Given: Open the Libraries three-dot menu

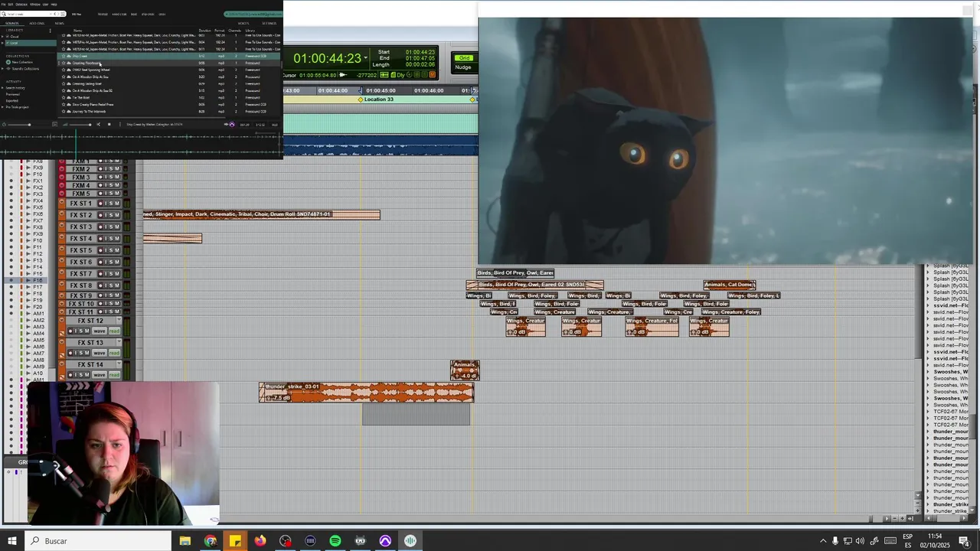Looking at the screenshot, I should coord(51,31).
